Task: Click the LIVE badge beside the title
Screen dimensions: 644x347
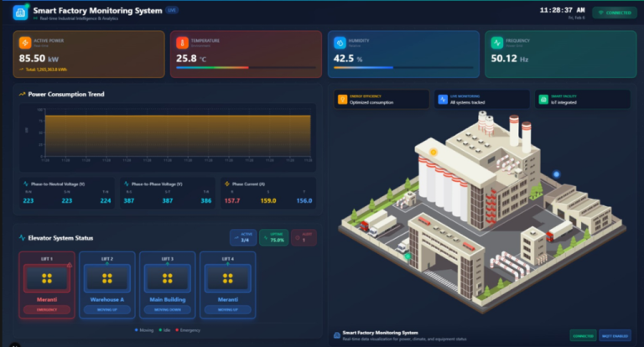Action: coord(172,10)
